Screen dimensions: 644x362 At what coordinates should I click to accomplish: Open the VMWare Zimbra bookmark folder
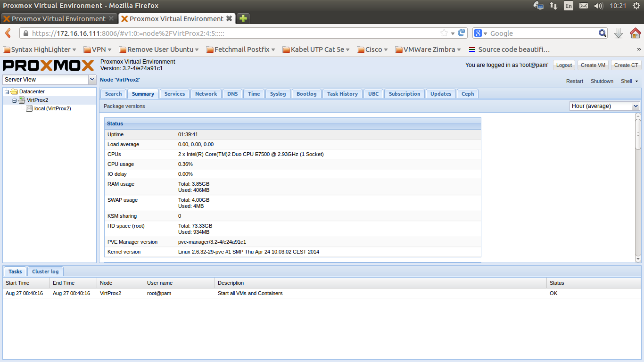(x=429, y=49)
